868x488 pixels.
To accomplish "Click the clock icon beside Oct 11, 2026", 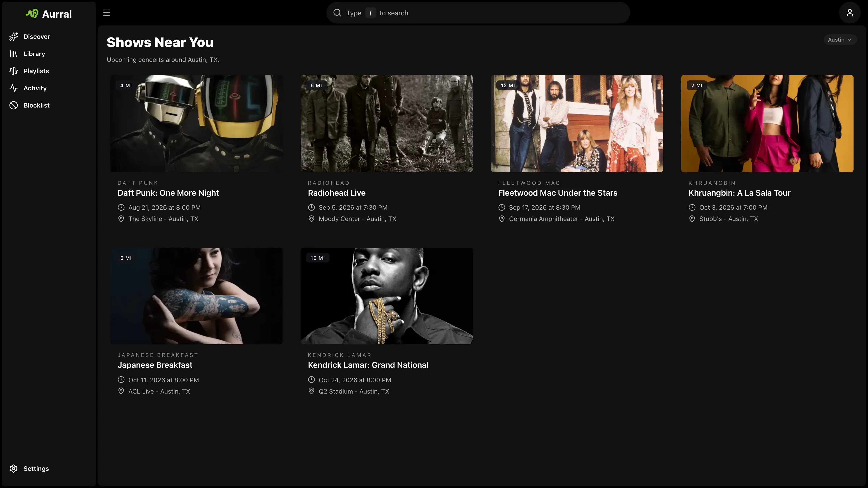I will [x=121, y=380].
